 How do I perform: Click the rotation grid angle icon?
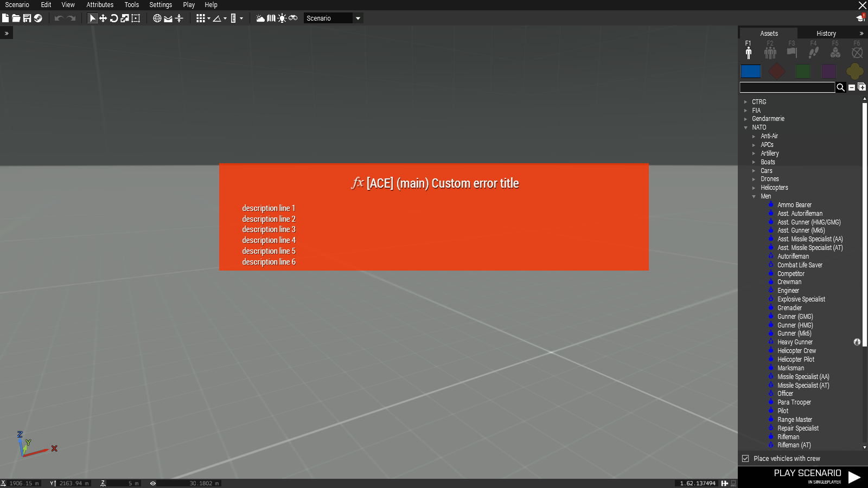(x=217, y=18)
